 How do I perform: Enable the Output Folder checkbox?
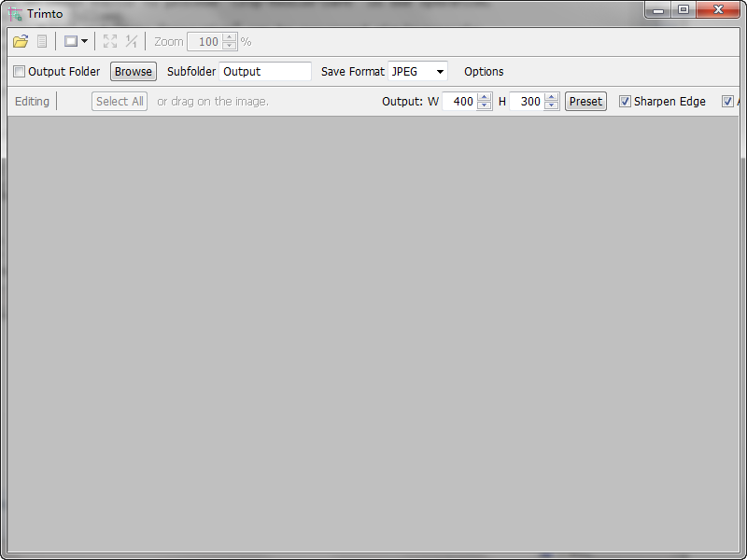click(x=19, y=72)
